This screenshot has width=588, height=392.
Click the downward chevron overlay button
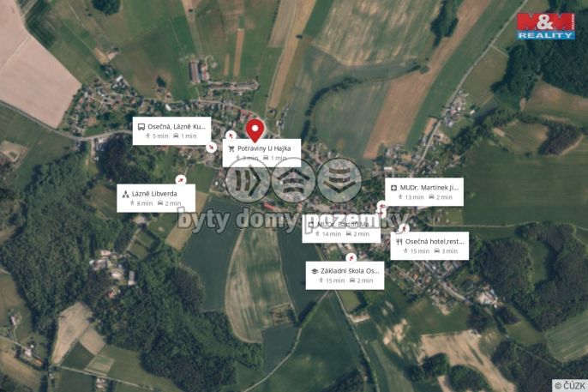[339, 181]
